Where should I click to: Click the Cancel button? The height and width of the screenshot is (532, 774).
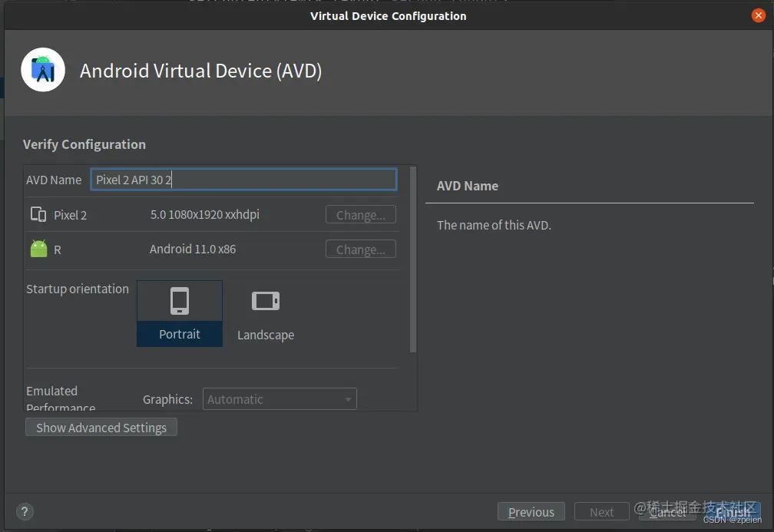(667, 512)
